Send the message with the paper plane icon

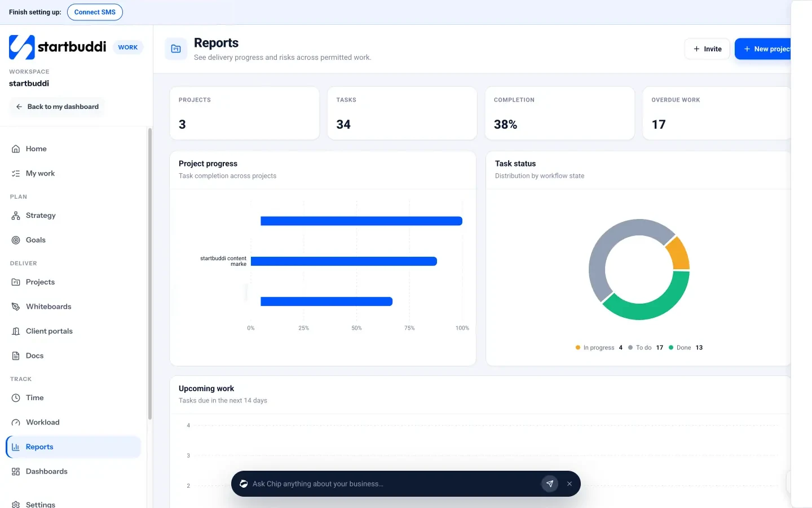(550, 484)
